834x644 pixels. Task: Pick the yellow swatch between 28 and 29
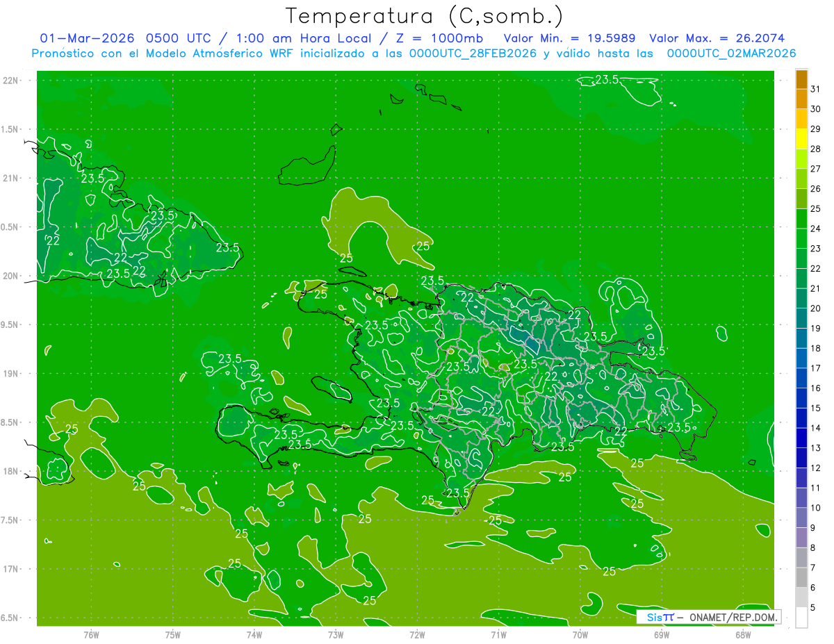[801, 139]
